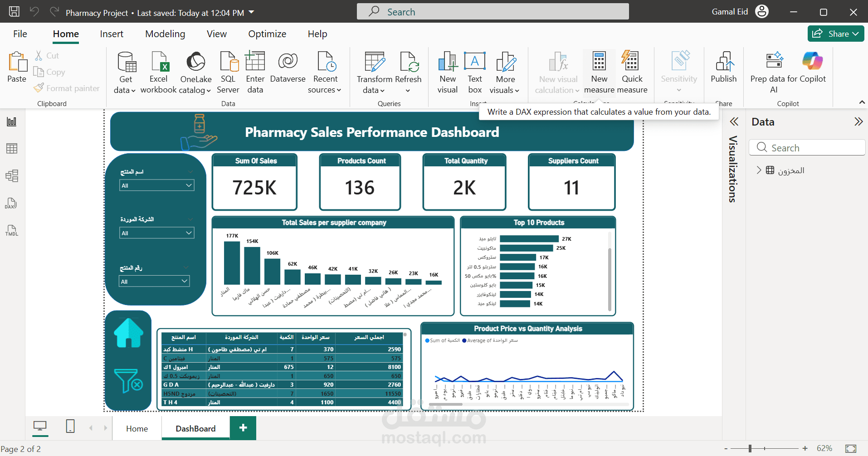Open the OneLake catalog
The image size is (868, 456).
coord(196,73)
